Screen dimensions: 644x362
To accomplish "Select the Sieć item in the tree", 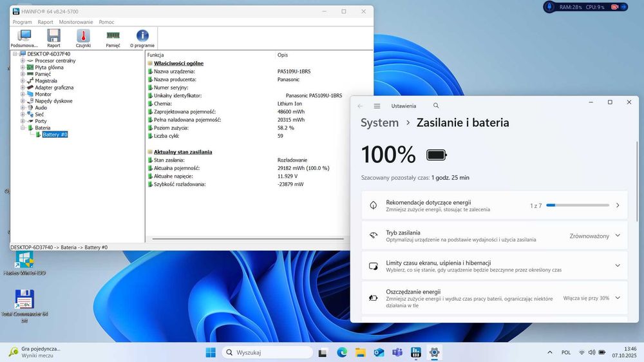I will [x=39, y=115].
